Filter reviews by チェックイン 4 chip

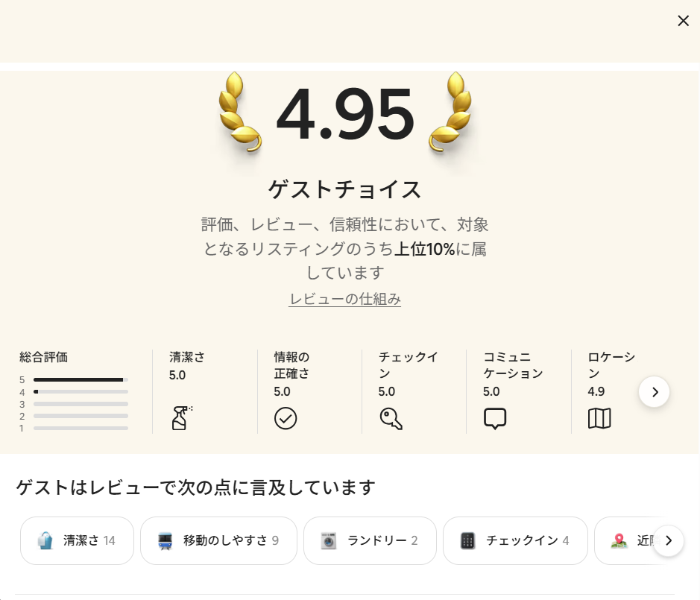[x=515, y=540]
